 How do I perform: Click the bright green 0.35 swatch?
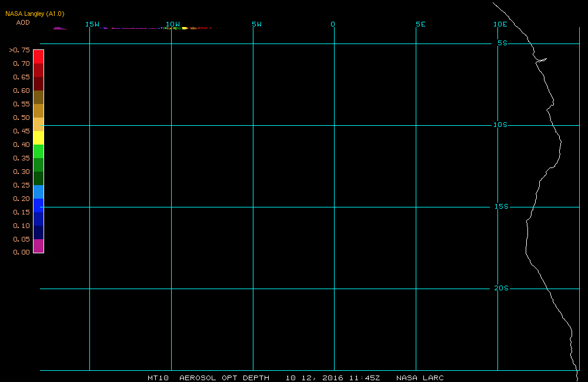click(x=39, y=151)
